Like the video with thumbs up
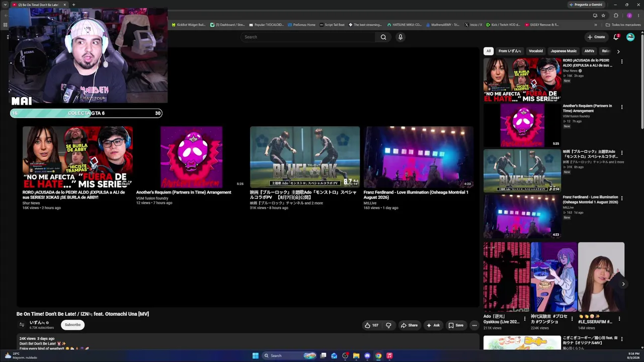 point(371,325)
